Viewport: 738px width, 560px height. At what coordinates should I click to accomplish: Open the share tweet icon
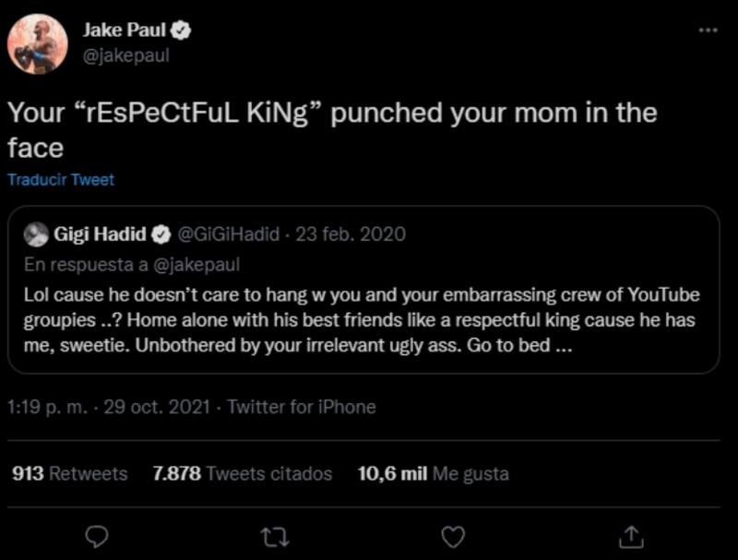[x=630, y=535]
